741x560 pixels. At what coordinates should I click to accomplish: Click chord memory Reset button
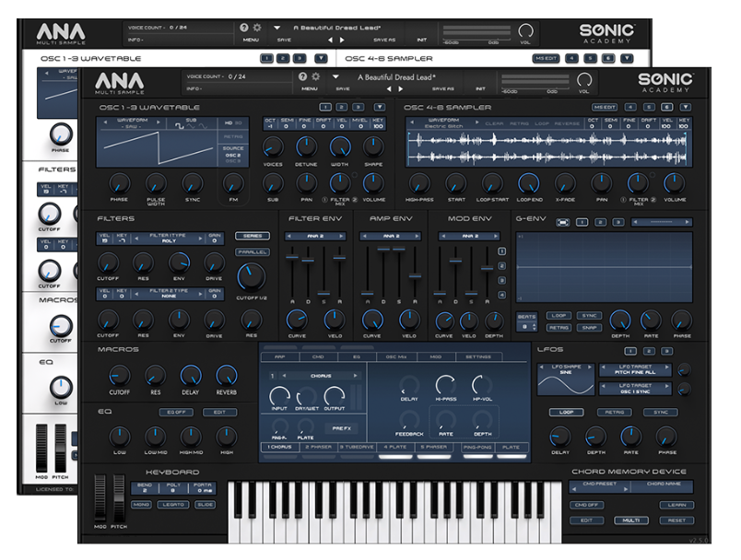point(676,520)
